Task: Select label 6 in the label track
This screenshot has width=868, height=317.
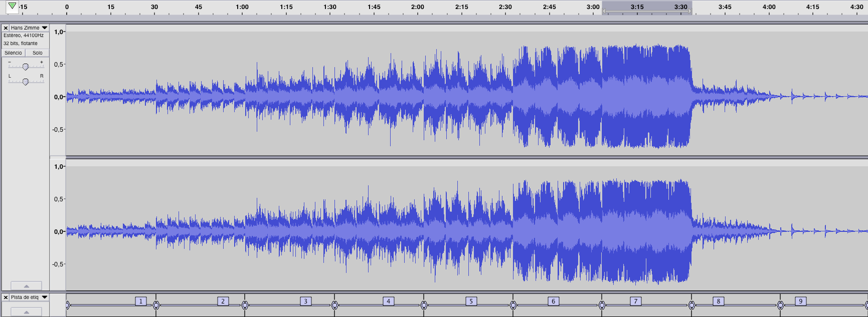Action: point(553,301)
